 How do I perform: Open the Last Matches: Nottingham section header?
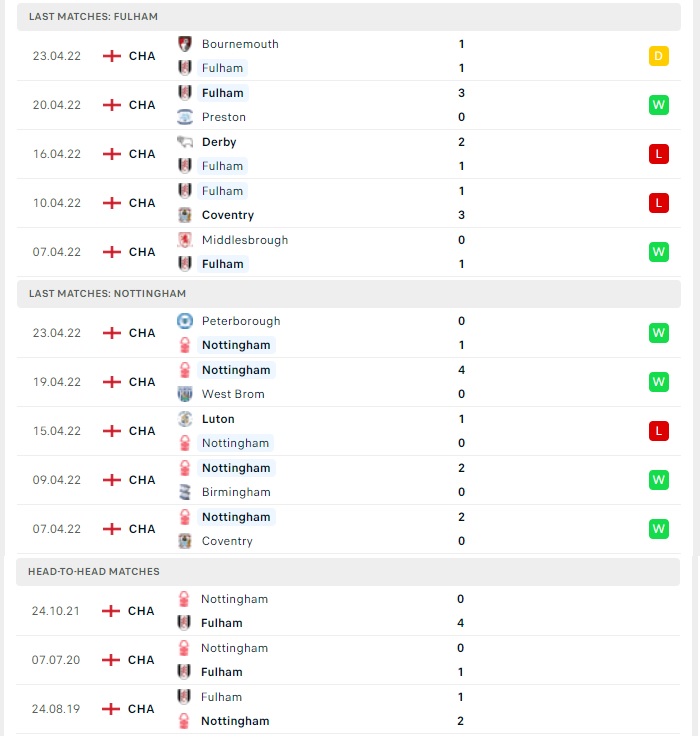pyautogui.click(x=349, y=294)
